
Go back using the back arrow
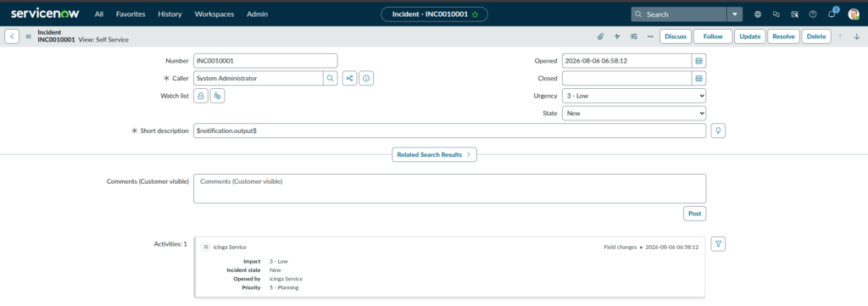(12, 36)
